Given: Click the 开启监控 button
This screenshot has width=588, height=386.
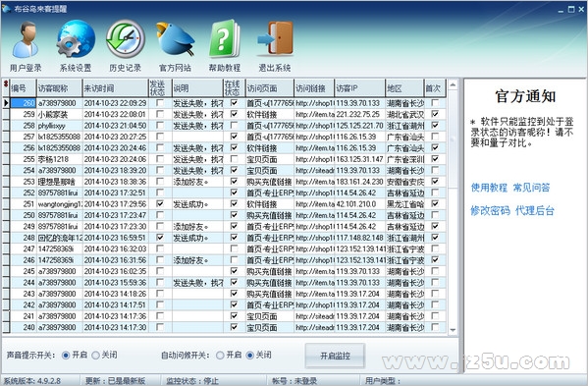Looking at the screenshot, I should [335, 356].
